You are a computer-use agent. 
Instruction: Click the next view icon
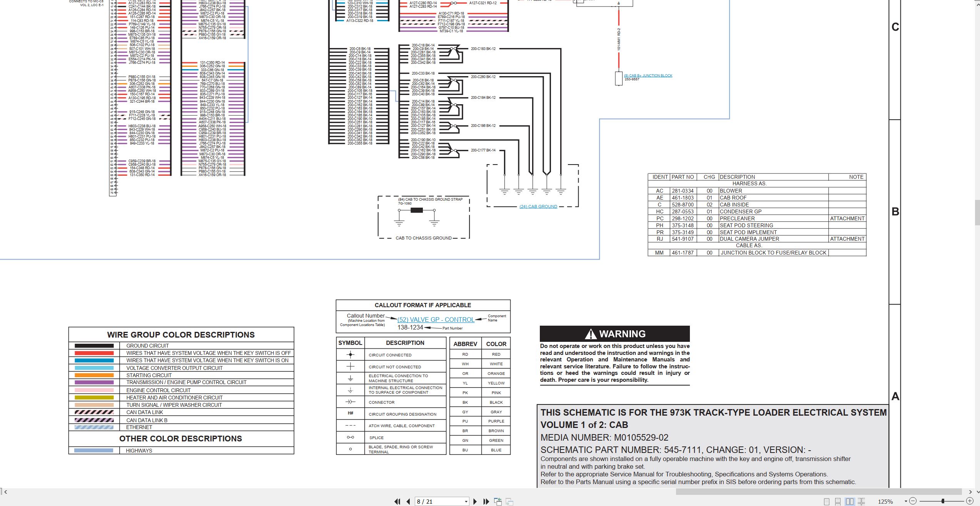pos(509,501)
